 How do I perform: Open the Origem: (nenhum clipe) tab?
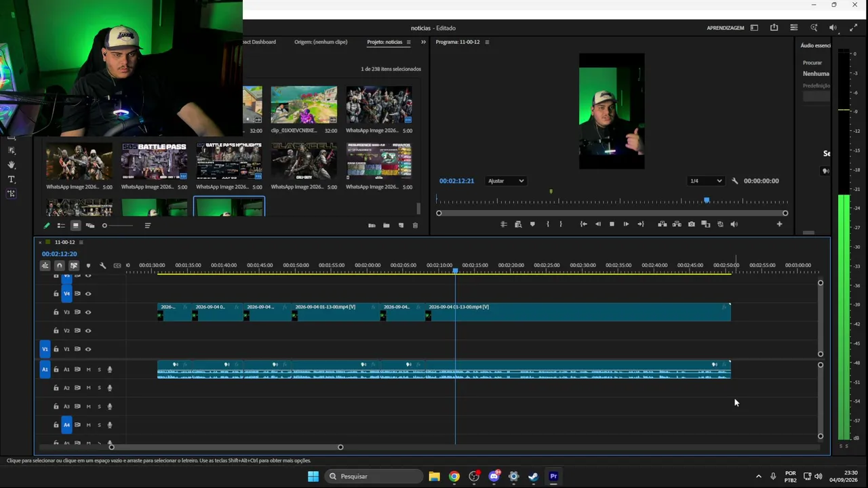(321, 42)
